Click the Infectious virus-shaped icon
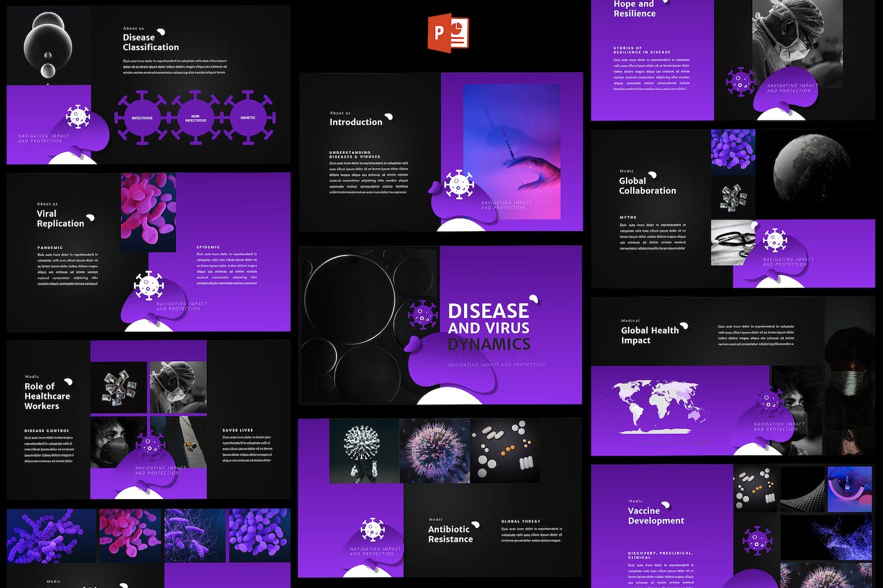The width and height of the screenshot is (883, 588). click(142, 117)
